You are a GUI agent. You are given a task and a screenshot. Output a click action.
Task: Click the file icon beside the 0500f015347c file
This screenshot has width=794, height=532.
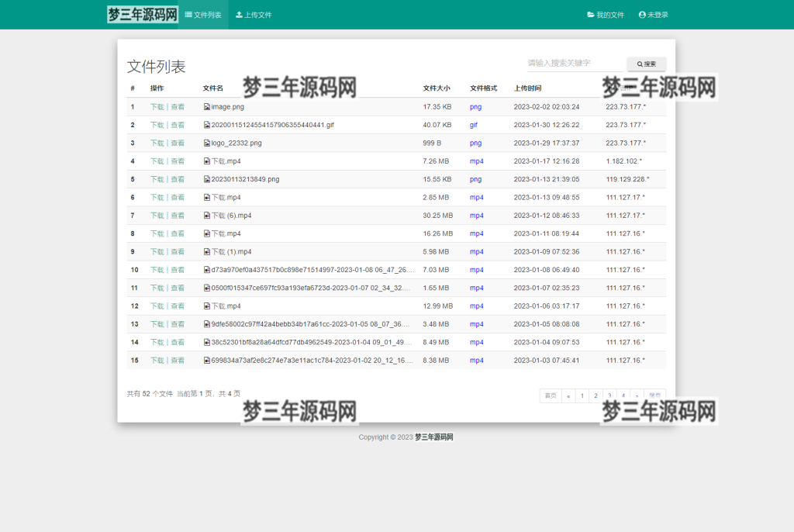(206, 288)
